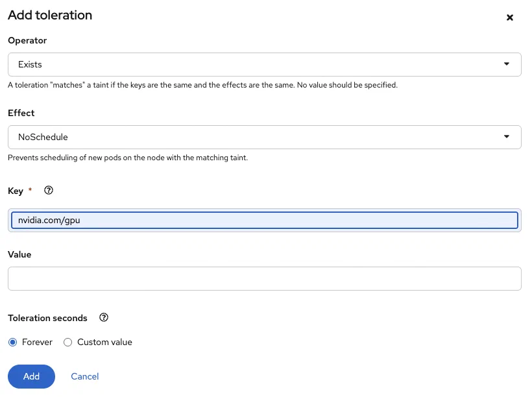532x397 pixels.
Task: Open the Effect dropdown showing NoSchedule
Action: (264, 137)
